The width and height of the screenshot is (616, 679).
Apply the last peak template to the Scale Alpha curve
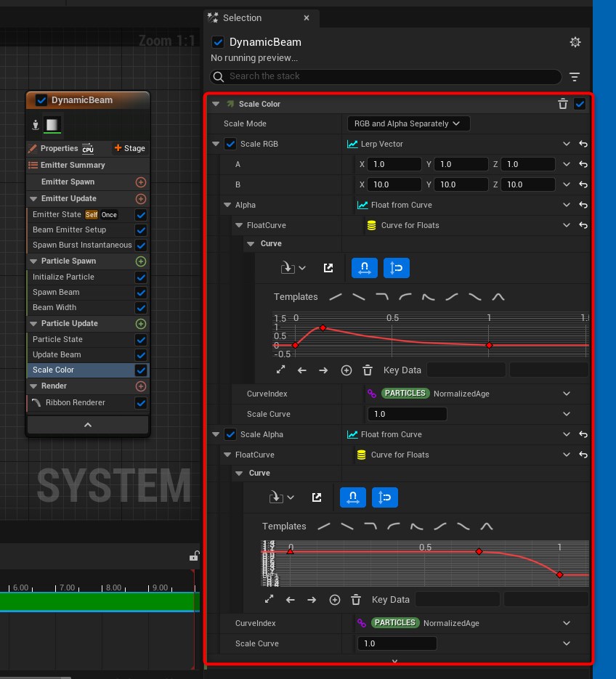point(487,526)
